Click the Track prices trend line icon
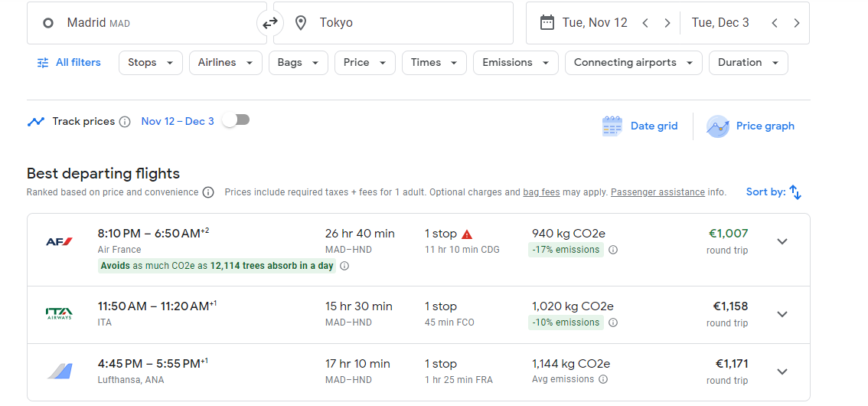Image resolution: width=868 pixels, height=406 pixels. 35,122
